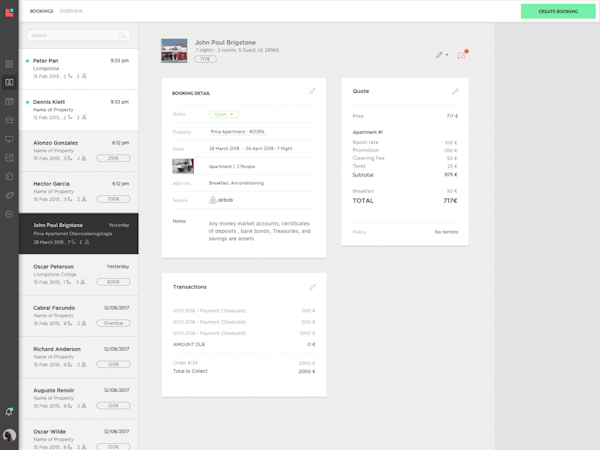Open messages chat icon with red badge
Image resolution: width=600 pixels, height=450 pixels.
tap(461, 55)
